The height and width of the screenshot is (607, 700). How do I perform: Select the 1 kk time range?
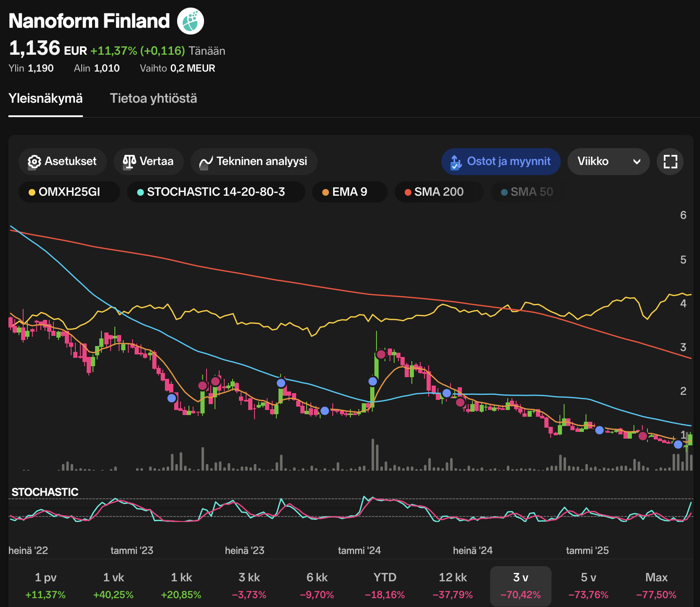click(181, 586)
